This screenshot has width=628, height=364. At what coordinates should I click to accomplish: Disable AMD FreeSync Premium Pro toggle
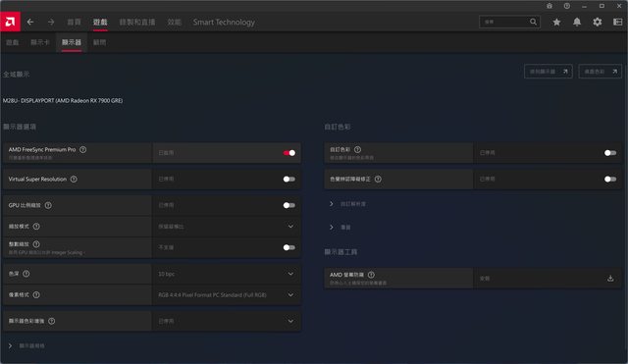coord(289,153)
